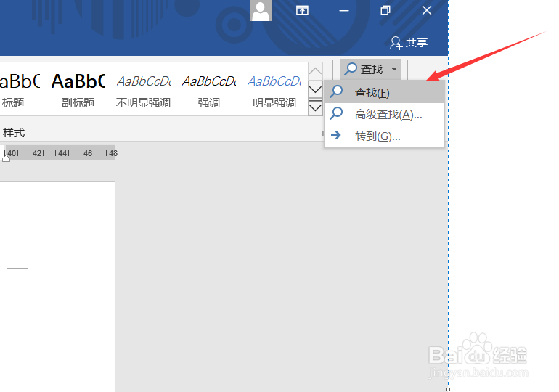Click the 共享 share button
559x392 pixels.
409,43
